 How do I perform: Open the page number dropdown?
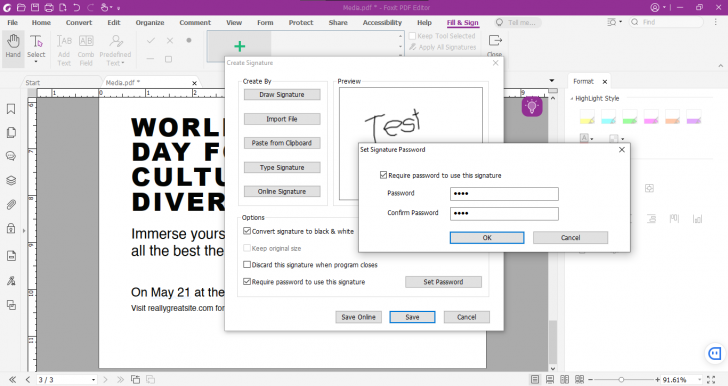[x=93, y=380]
